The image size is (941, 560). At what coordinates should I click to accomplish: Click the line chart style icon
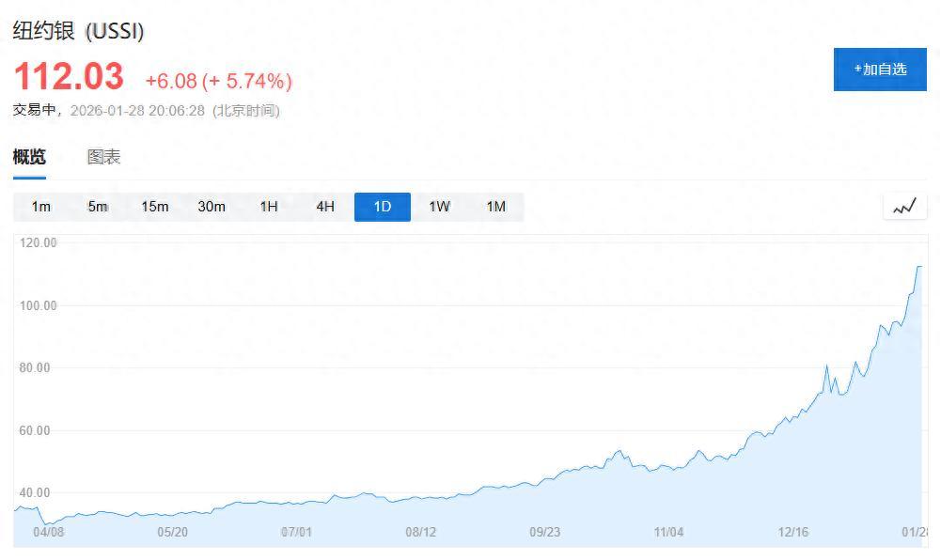pyautogui.click(x=903, y=206)
